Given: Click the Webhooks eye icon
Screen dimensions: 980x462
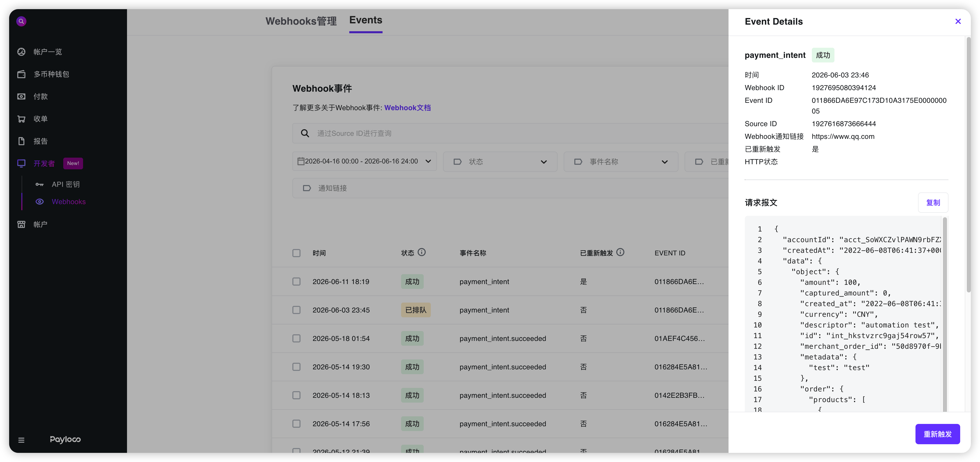Looking at the screenshot, I should 40,202.
